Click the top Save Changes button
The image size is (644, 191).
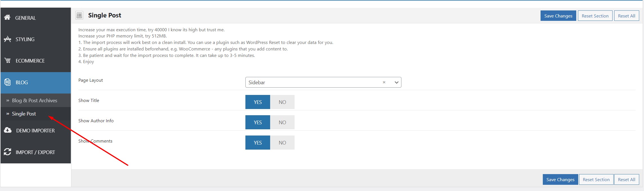[x=558, y=16]
